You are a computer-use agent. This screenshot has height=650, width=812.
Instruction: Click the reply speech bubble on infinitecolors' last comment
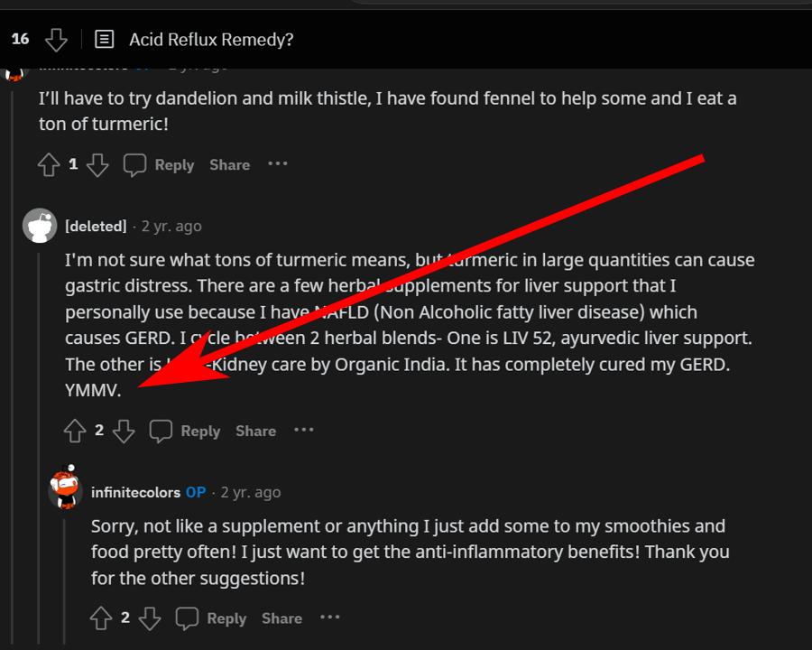pyautogui.click(x=186, y=617)
